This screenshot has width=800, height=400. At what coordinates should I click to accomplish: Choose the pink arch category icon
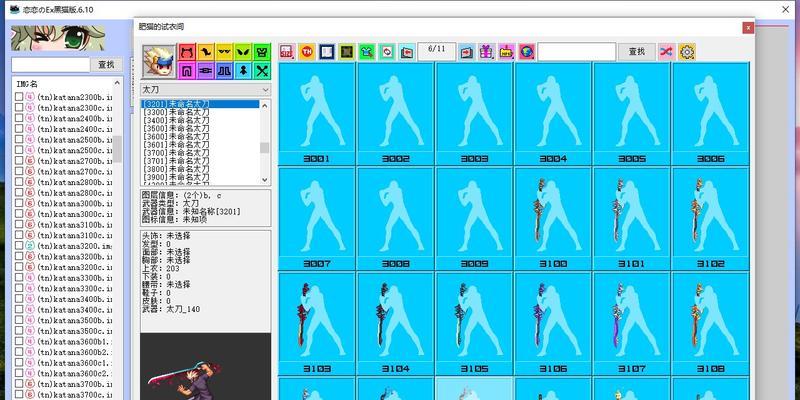point(187,71)
